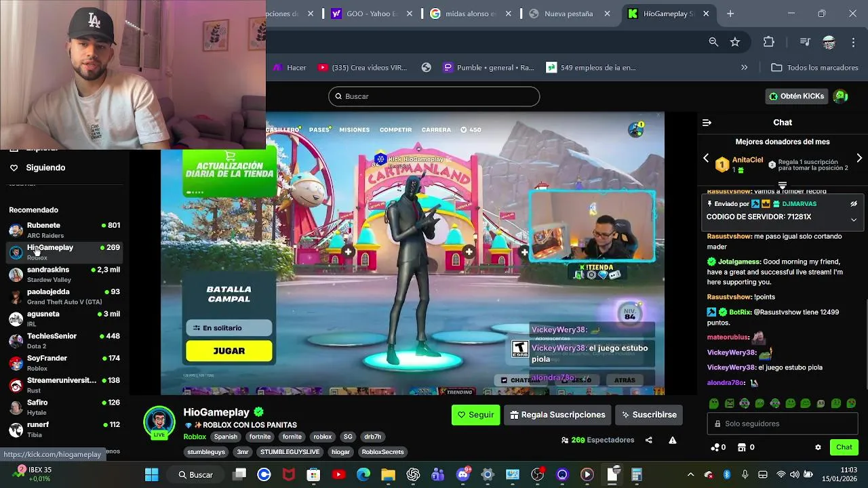The height and width of the screenshot is (488, 868).
Task: Open agusneta channel in sidebar
Action: (64, 319)
